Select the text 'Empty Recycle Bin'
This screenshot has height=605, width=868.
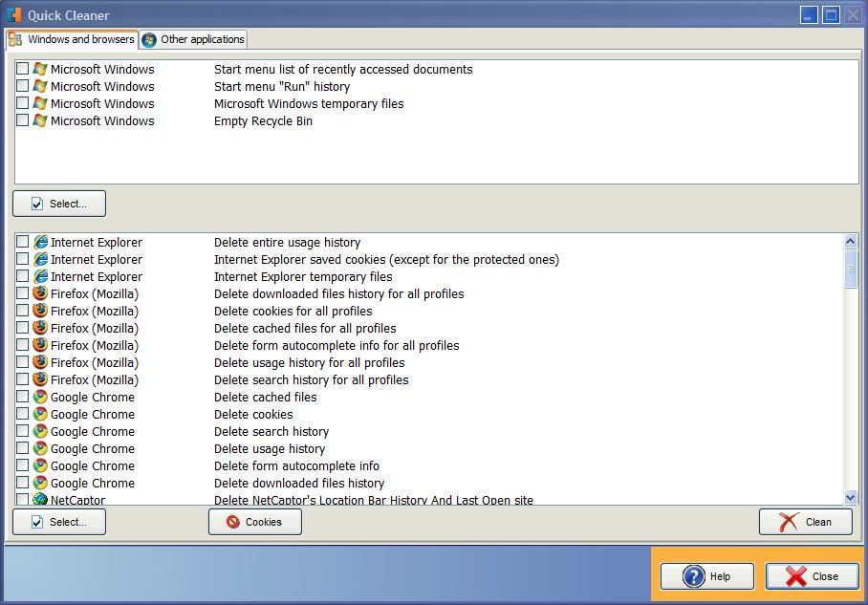point(263,120)
